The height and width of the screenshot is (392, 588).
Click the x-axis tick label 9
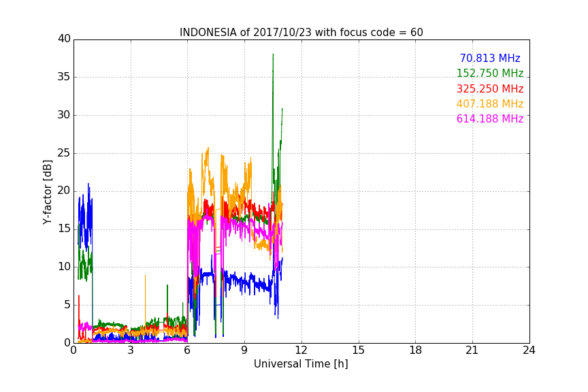244,350
